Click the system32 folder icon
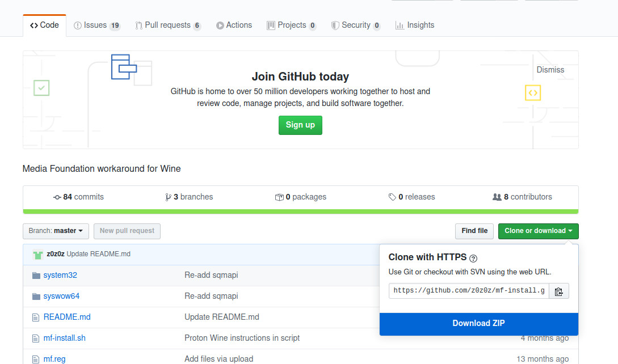618x364 pixels. [36, 276]
